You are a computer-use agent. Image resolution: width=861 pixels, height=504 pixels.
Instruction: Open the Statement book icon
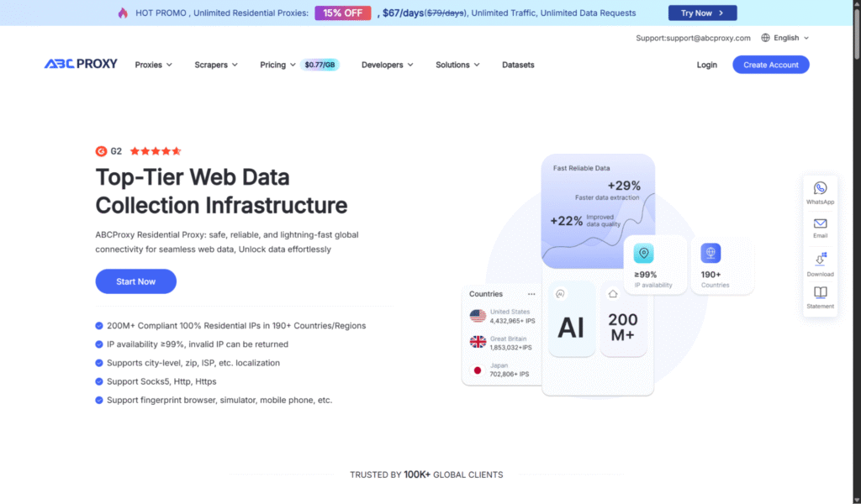[820, 292]
